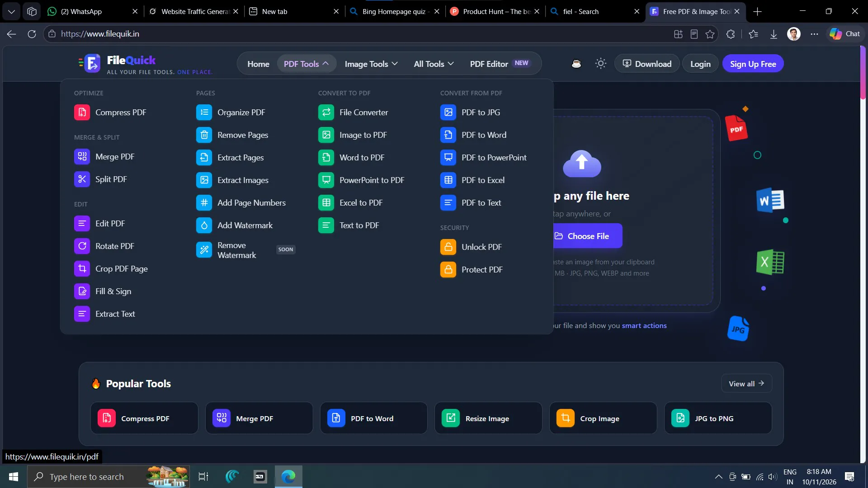Expand the All Tools dropdown
The image size is (868, 488).
click(x=434, y=64)
